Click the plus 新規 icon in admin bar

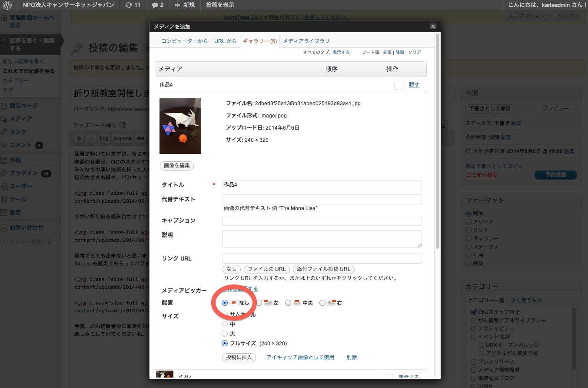184,5
